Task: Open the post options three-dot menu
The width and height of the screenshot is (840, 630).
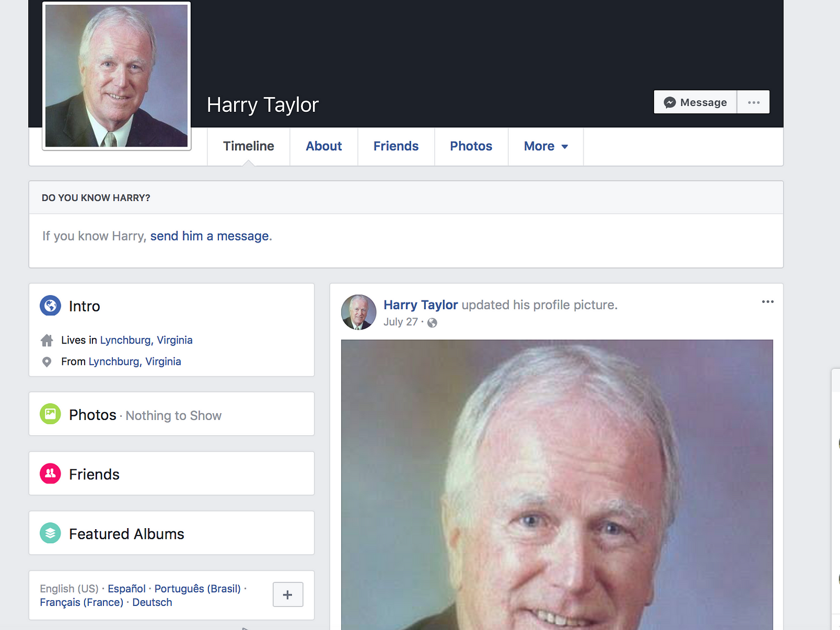Action: tap(768, 302)
